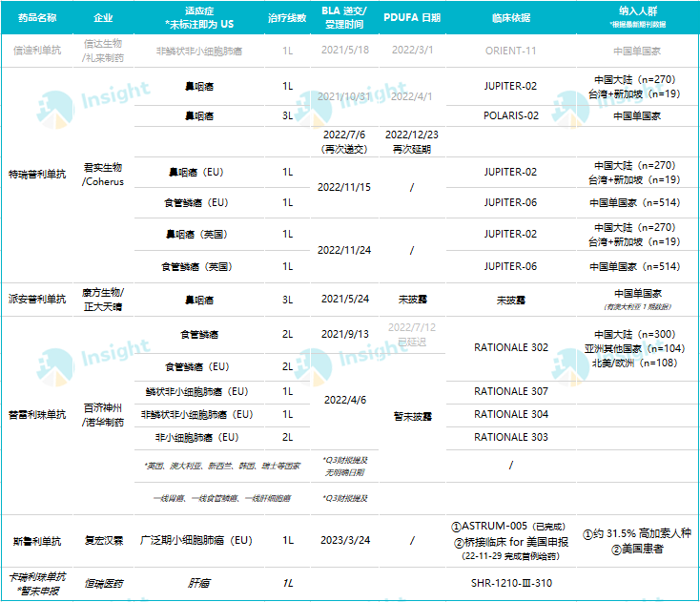Select the trial name ORIENT-11
Image resolution: width=700 pixels, height=602 pixels.
511,51
